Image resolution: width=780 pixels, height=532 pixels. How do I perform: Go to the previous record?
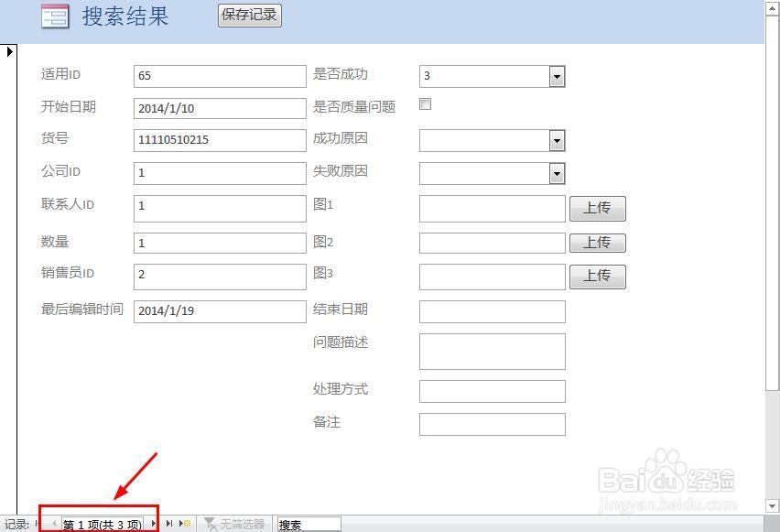click(53, 524)
